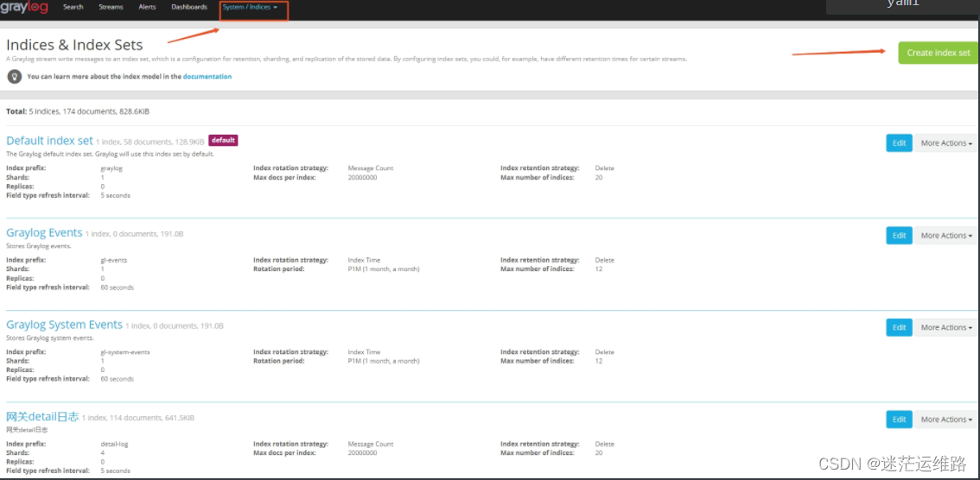The height and width of the screenshot is (480, 980).
Task: Click Default set's 5 seconds refresh interval value
Action: click(x=116, y=195)
